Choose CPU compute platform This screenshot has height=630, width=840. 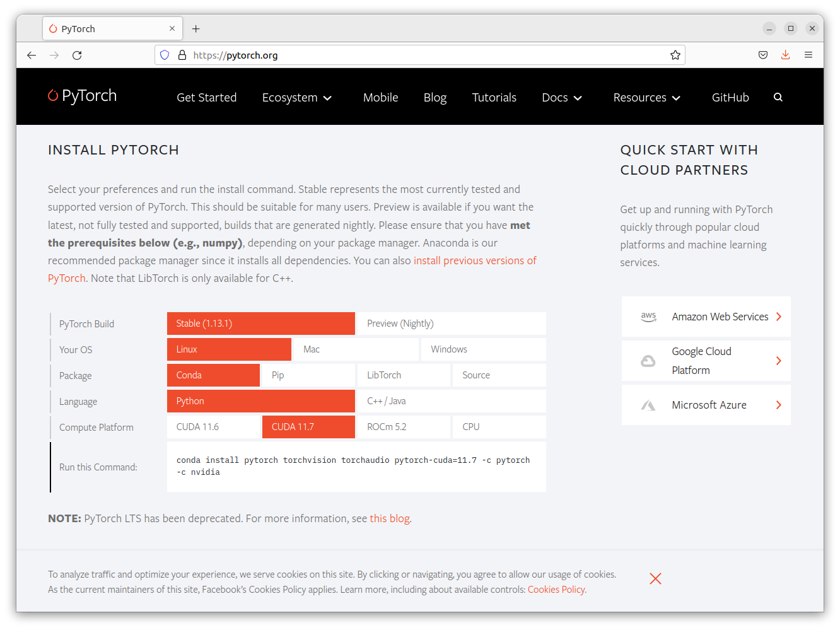[499, 427]
